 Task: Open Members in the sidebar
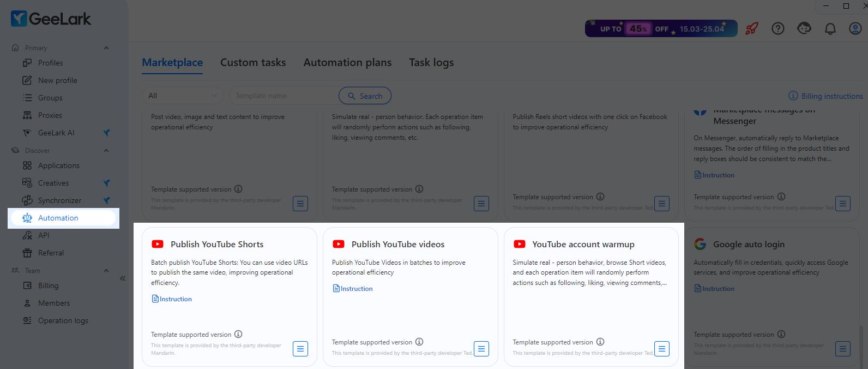[54, 303]
